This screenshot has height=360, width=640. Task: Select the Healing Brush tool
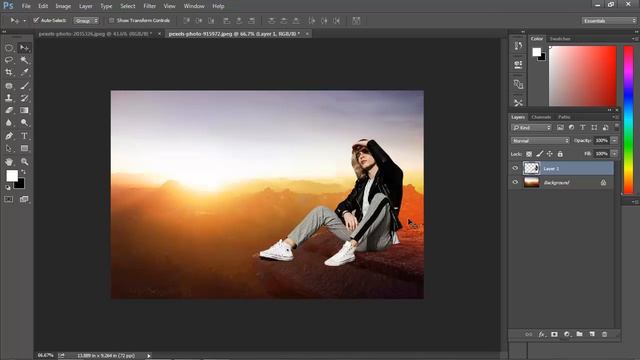coord(9,86)
